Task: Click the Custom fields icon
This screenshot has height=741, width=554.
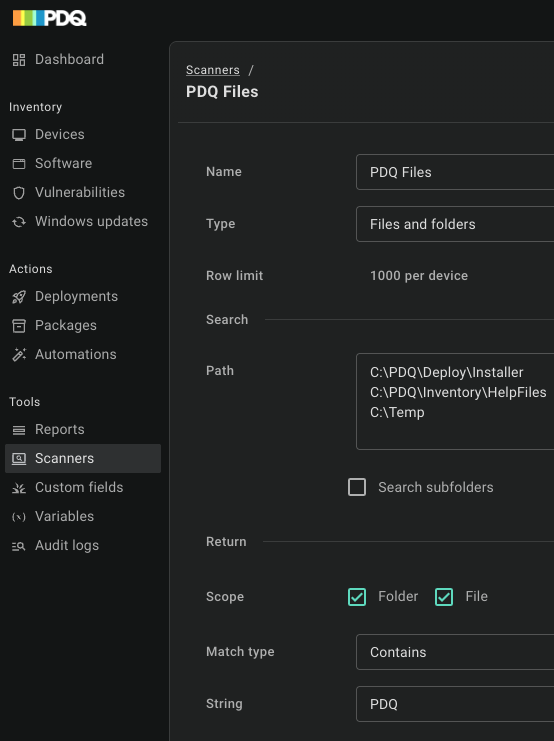Action: pos(19,488)
